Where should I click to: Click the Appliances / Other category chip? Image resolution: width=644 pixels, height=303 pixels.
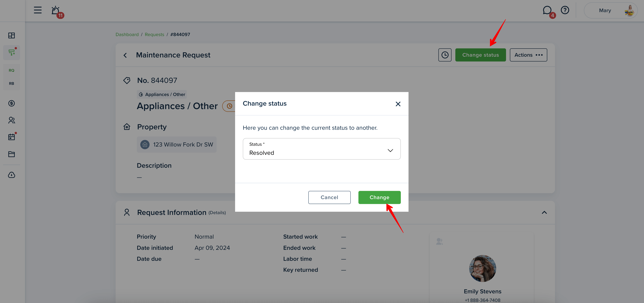(x=162, y=94)
